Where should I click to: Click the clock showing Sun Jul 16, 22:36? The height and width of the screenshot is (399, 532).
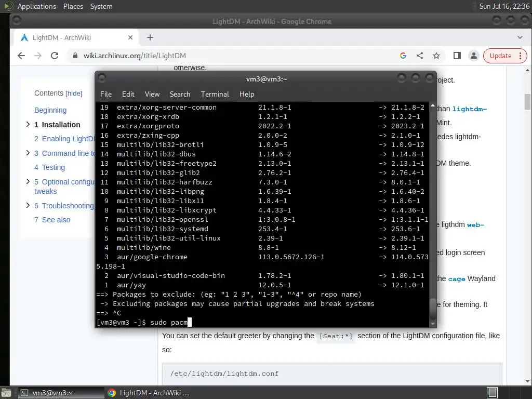click(x=504, y=6)
